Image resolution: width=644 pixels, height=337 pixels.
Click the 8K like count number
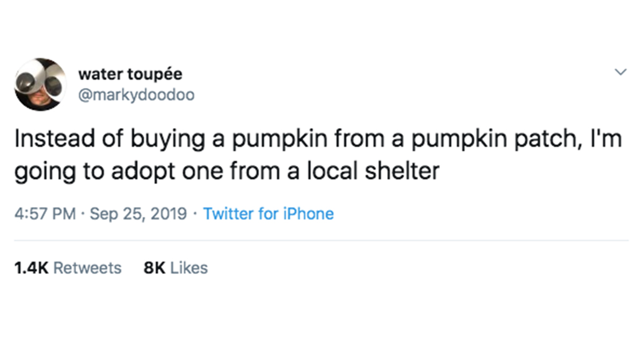pos(155,268)
